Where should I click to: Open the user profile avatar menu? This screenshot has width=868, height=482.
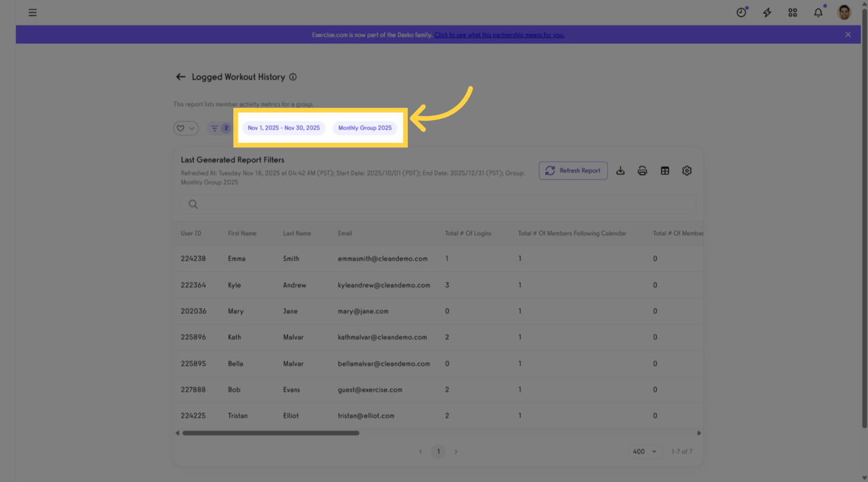point(844,13)
